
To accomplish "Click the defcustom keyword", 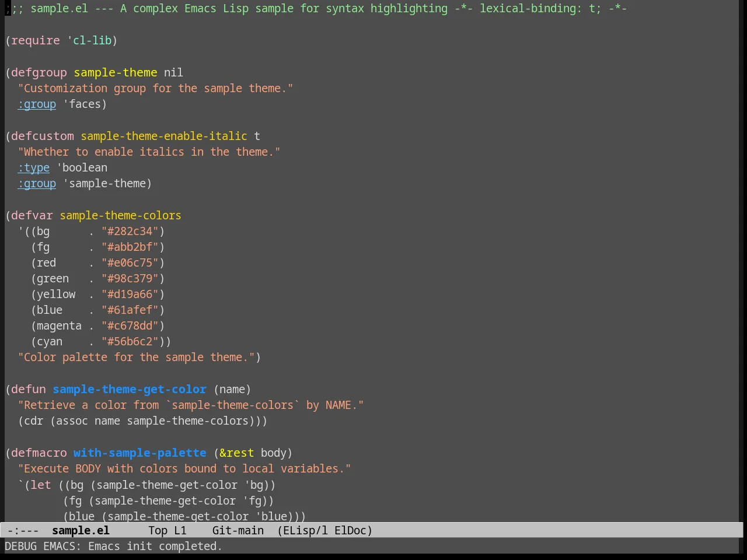I will (x=43, y=136).
